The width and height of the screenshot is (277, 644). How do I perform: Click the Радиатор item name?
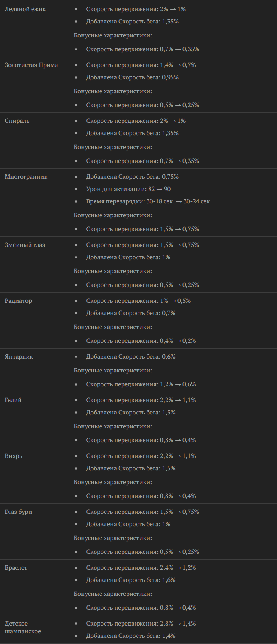point(19,300)
